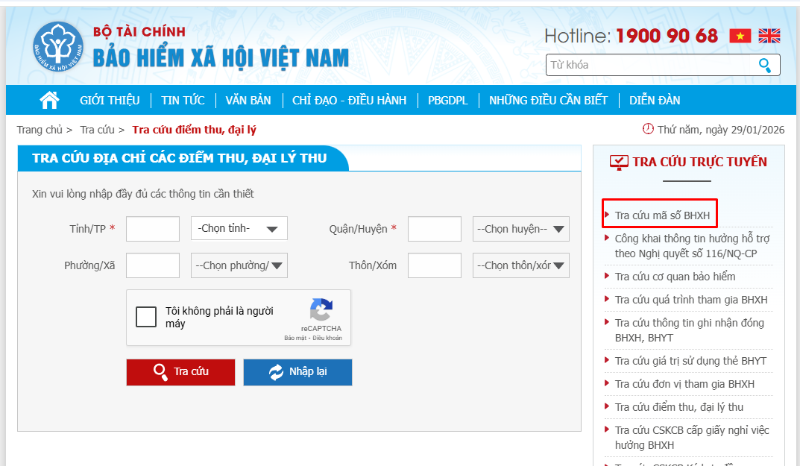
Task: Click the date text 'Thứ năm, ngày 29/01/2026'
Action: (x=721, y=130)
